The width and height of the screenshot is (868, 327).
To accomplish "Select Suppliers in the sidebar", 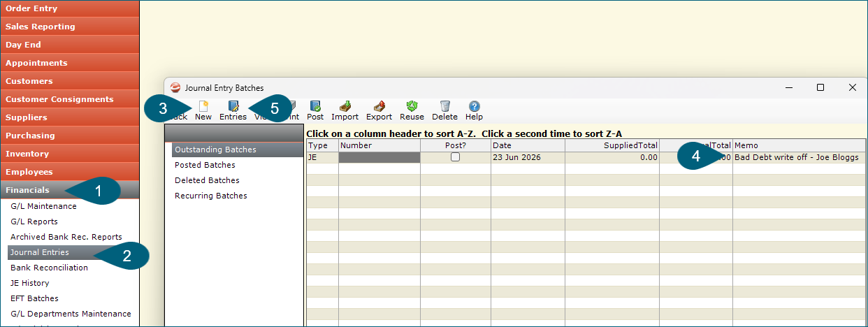I will coord(70,117).
